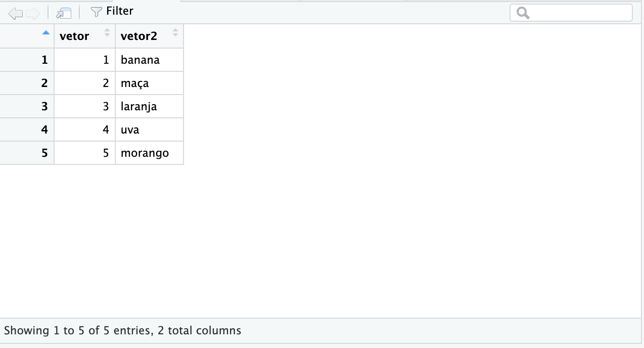Click the blue sort arrow above row numbers
644x348 pixels.
pyautogui.click(x=46, y=33)
